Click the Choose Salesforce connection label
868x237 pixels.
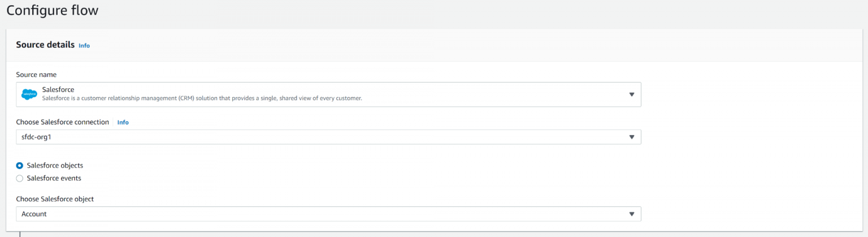coord(62,122)
